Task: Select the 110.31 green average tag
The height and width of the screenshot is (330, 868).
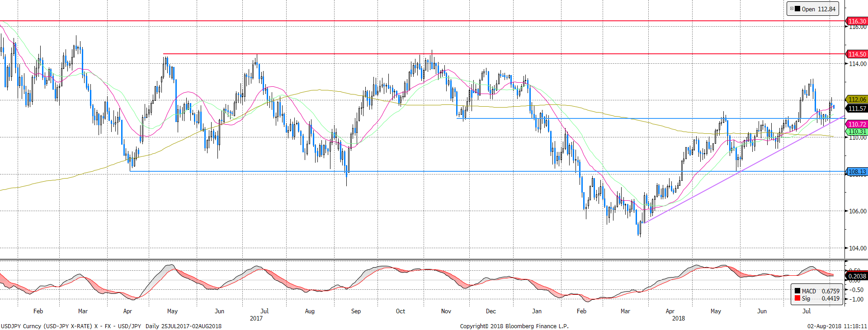Action: pos(856,132)
